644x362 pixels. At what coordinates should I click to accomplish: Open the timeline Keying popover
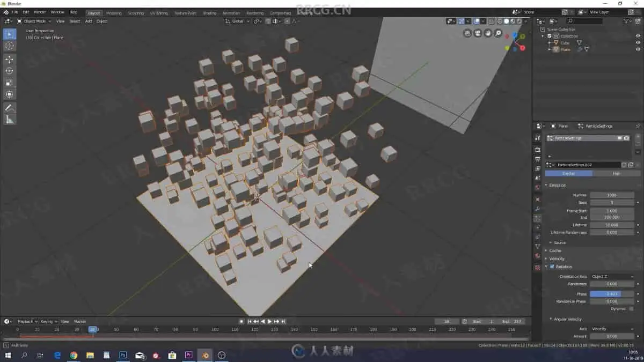tap(48, 321)
